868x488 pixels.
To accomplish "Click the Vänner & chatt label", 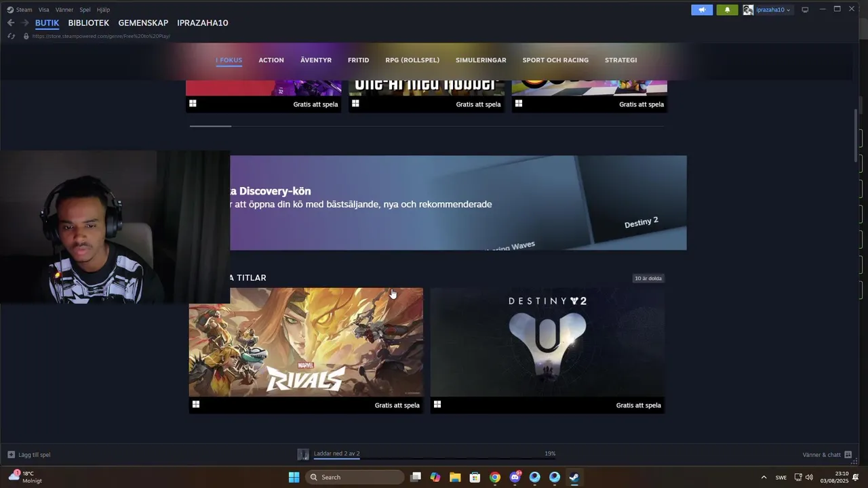I will coord(821,455).
